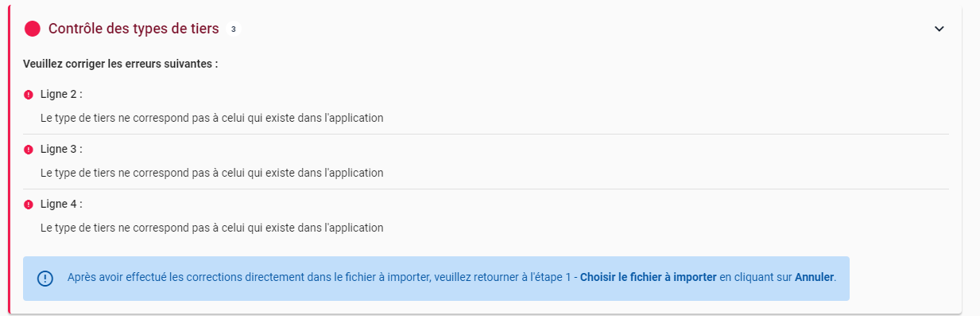
Task: Select the 'Ligne 3 :' label
Action: pos(61,149)
